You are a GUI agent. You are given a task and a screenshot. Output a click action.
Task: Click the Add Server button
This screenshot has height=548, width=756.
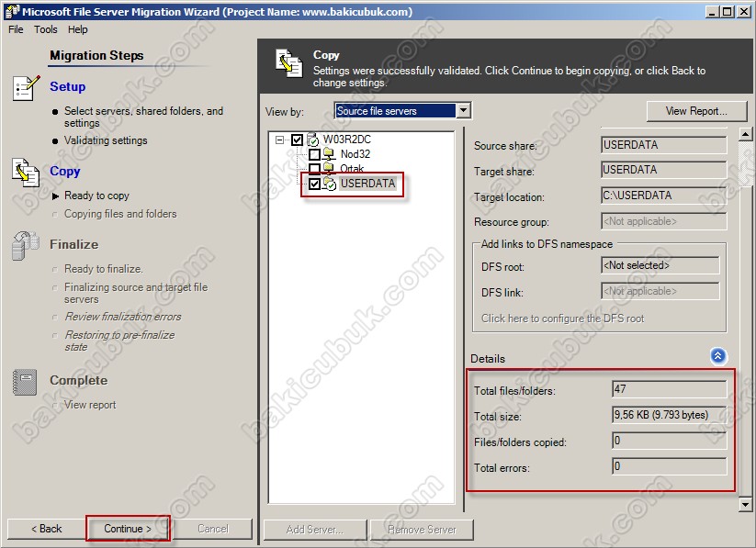pyautogui.click(x=315, y=530)
